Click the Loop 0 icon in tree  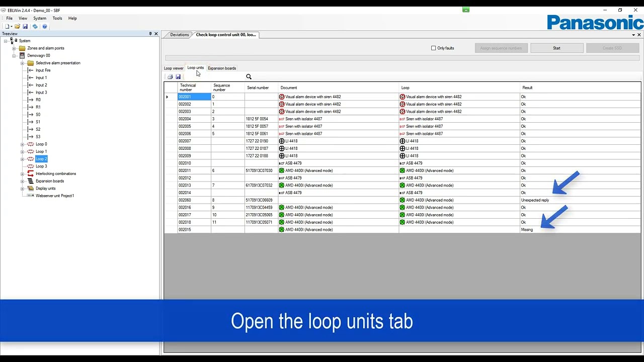click(31, 144)
